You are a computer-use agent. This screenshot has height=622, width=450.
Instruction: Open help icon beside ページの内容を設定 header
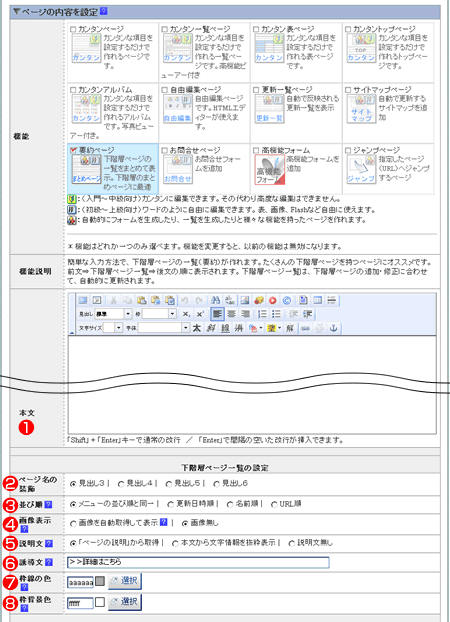tap(104, 11)
